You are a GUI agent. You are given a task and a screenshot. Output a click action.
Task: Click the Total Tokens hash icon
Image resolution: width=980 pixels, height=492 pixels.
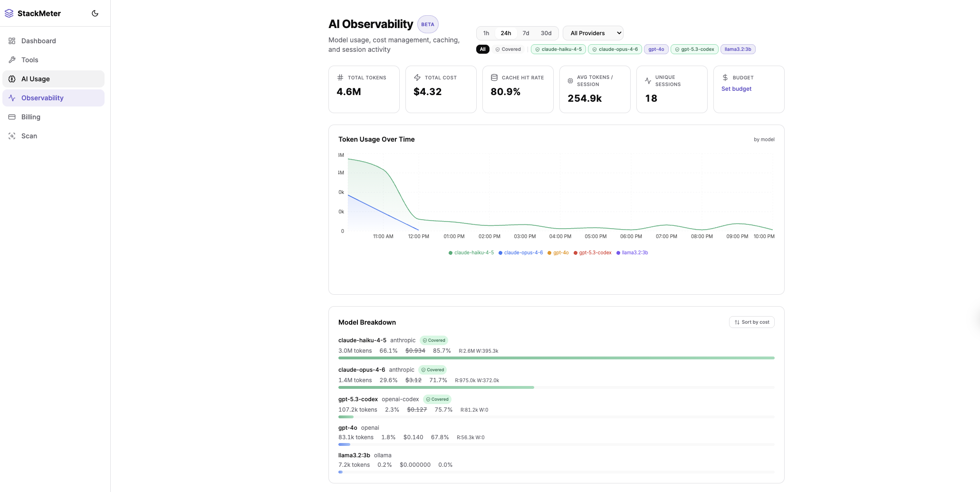340,77
